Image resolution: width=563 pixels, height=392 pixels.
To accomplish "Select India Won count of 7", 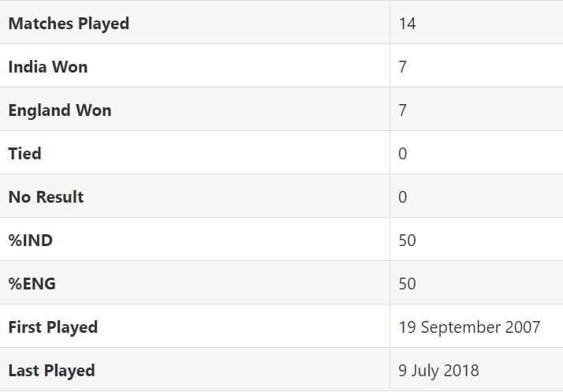I will point(402,67).
